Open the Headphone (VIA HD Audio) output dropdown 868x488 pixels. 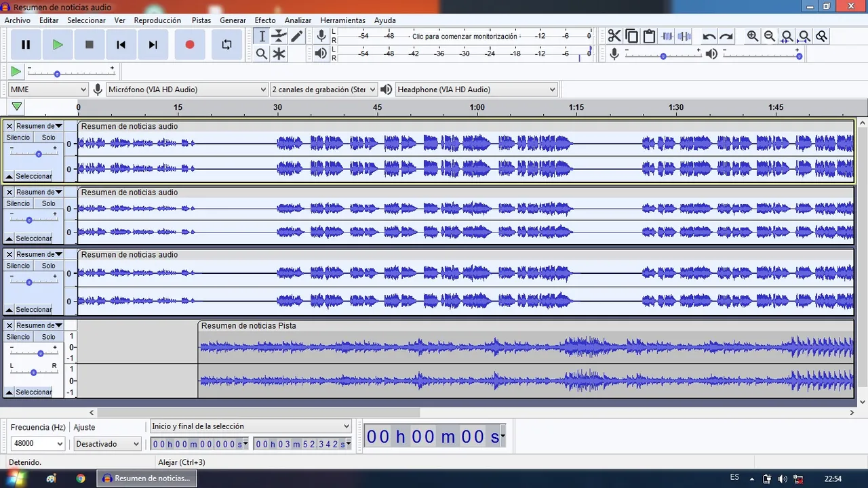point(476,89)
